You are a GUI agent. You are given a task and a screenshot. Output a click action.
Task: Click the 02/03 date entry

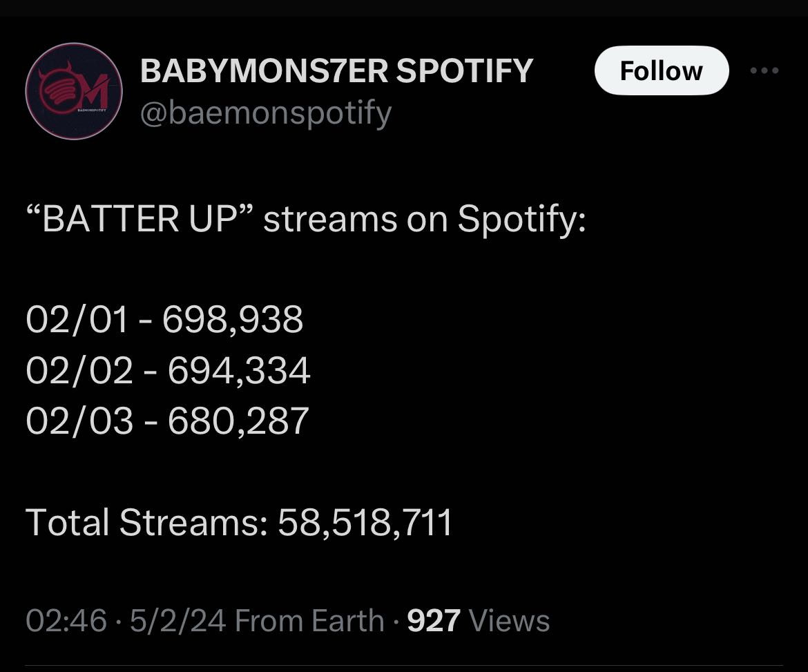coord(79,421)
